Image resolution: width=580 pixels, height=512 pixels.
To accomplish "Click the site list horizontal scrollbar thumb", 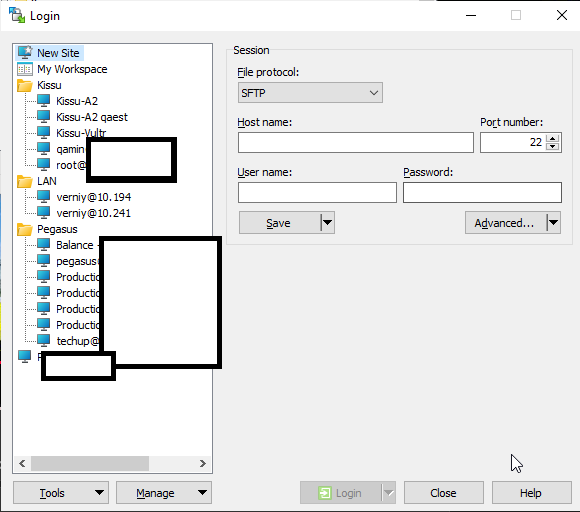I will point(90,464).
